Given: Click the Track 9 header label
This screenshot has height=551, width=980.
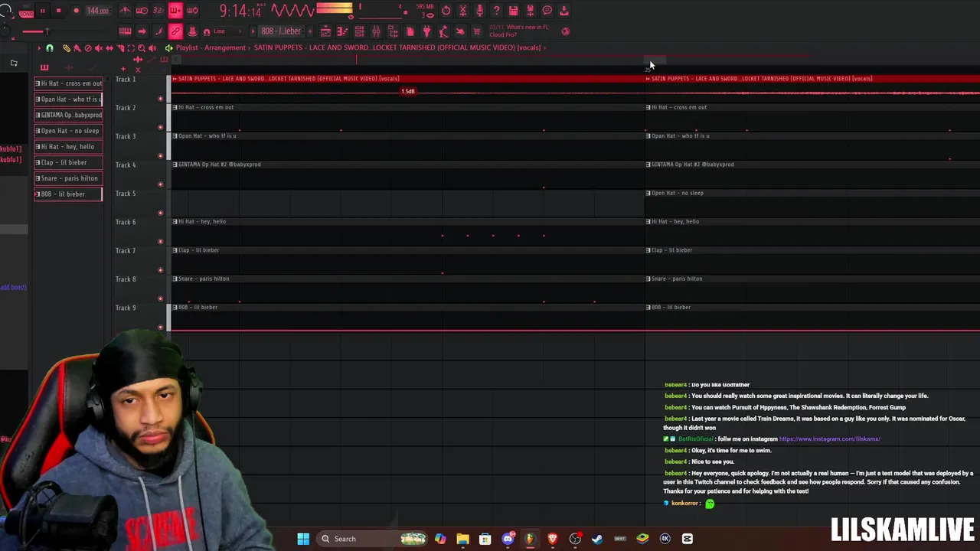Looking at the screenshot, I should point(126,308).
